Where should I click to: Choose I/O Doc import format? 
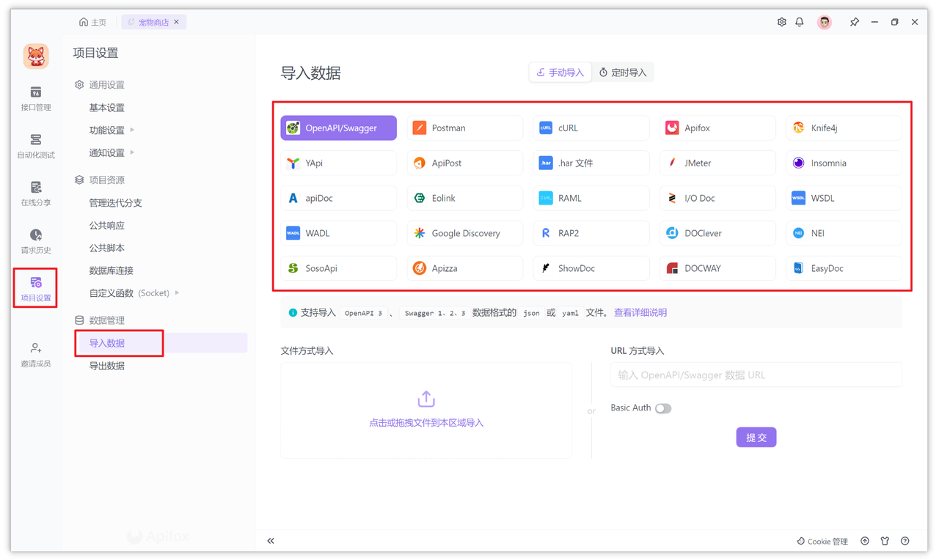(717, 198)
